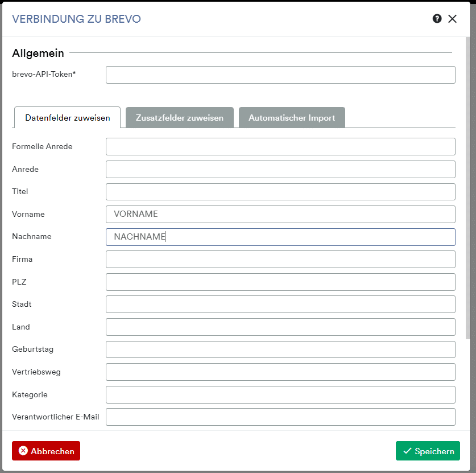This screenshot has height=473, width=476.
Task: Focus the Formelle Anrede field
Action: point(280,146)
